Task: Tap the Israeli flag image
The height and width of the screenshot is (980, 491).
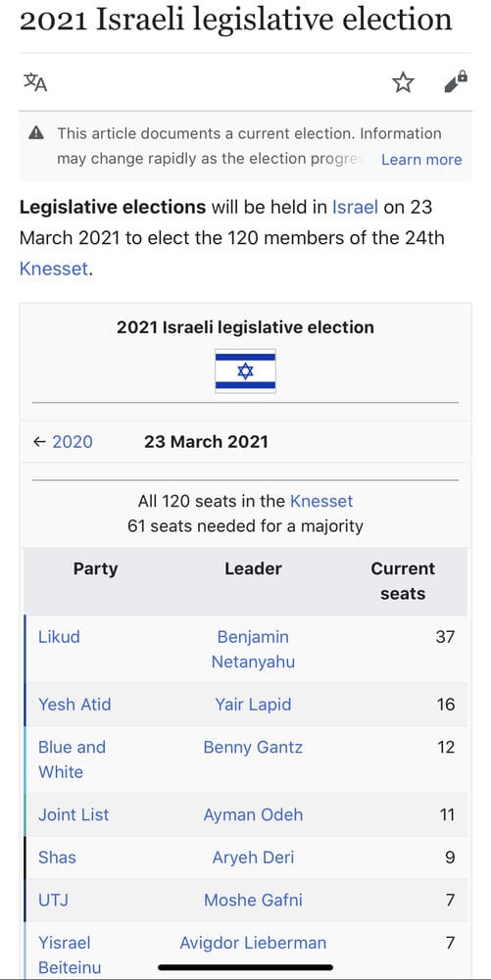Action: point(245,371)
